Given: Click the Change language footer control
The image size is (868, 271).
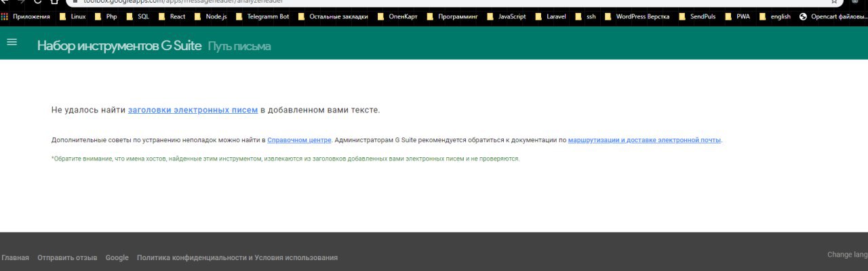Looking at the screenshot, I should pos(848,255).
